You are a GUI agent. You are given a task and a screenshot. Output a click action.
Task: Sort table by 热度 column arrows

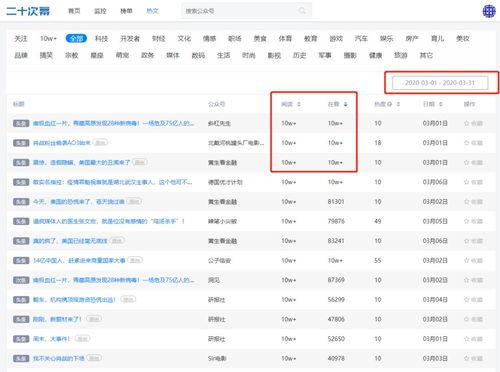[398, 104]
